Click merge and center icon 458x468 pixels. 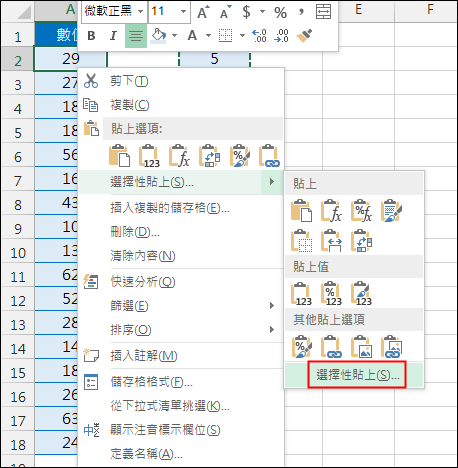point(323,12)
